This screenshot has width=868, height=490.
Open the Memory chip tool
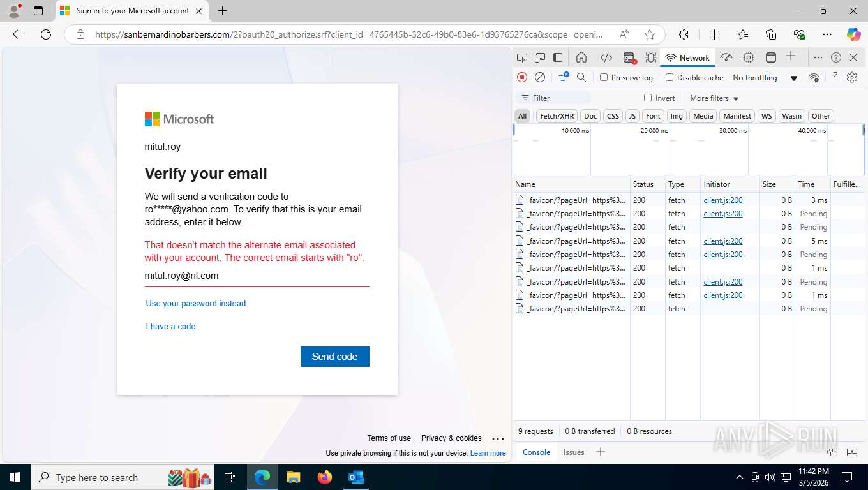[749, 57]
